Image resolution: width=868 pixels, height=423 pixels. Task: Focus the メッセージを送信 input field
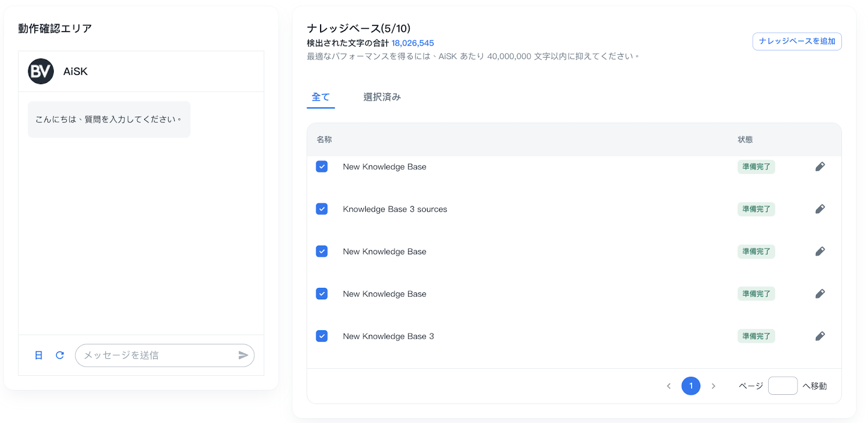[157, 355]
